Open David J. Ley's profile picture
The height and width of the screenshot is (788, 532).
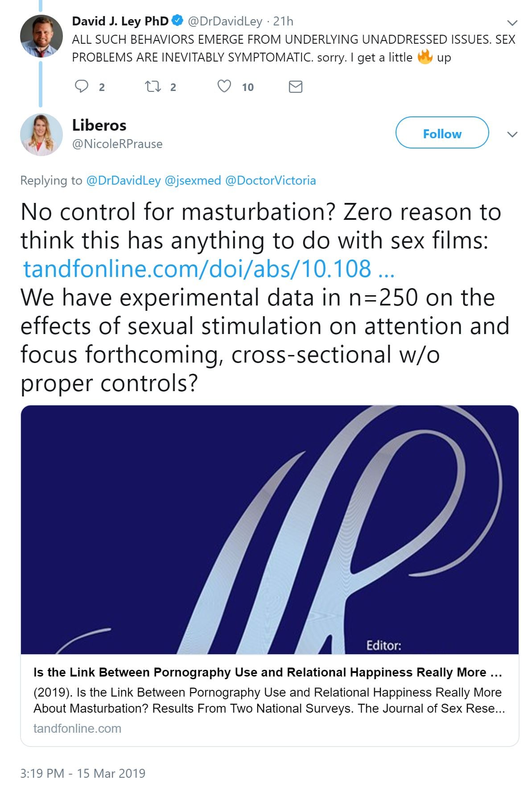coord(41,36)
